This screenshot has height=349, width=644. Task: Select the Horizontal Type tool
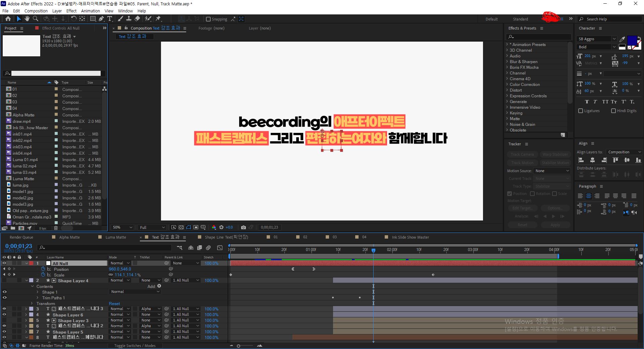(x=110, y=19)
